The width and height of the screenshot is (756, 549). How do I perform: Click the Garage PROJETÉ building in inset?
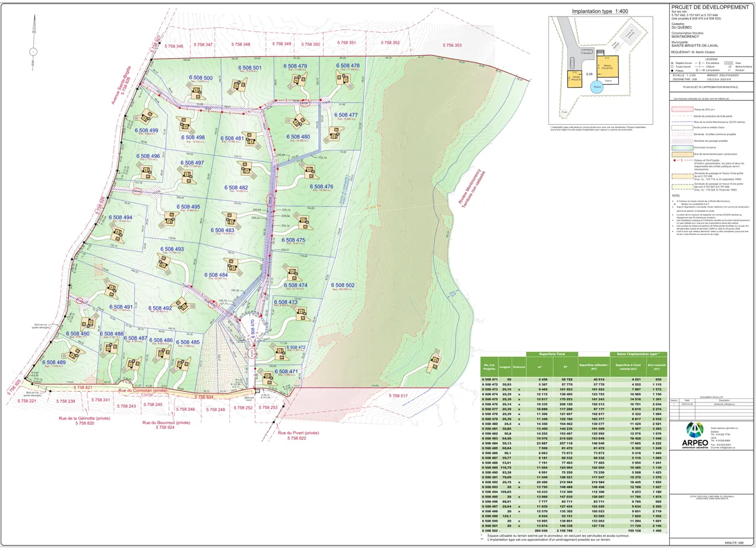(574, 79)
